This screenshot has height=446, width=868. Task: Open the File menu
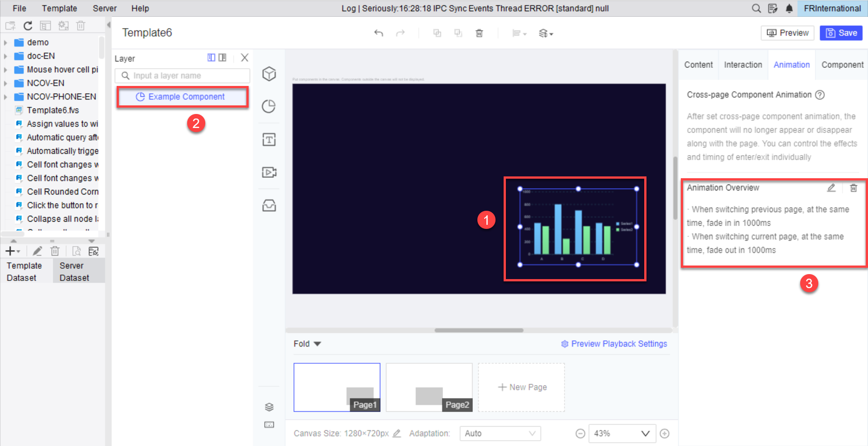(19, 8)
